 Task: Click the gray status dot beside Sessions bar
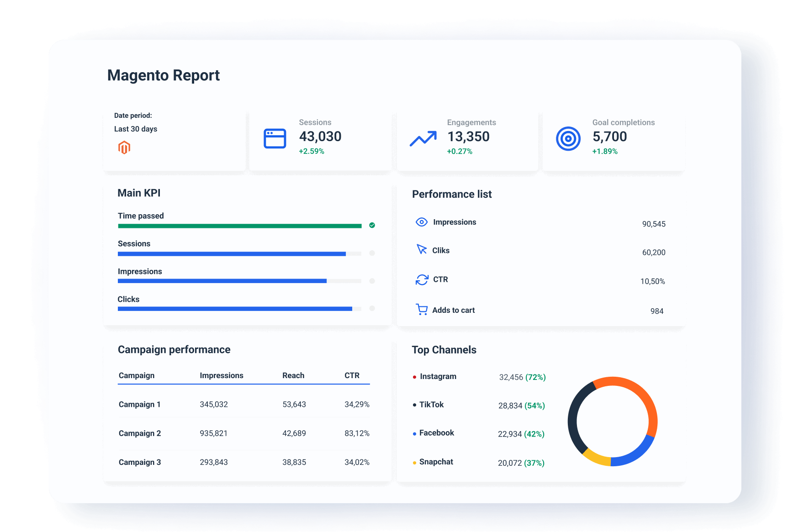pyautogui.click(x=372, y=253)
